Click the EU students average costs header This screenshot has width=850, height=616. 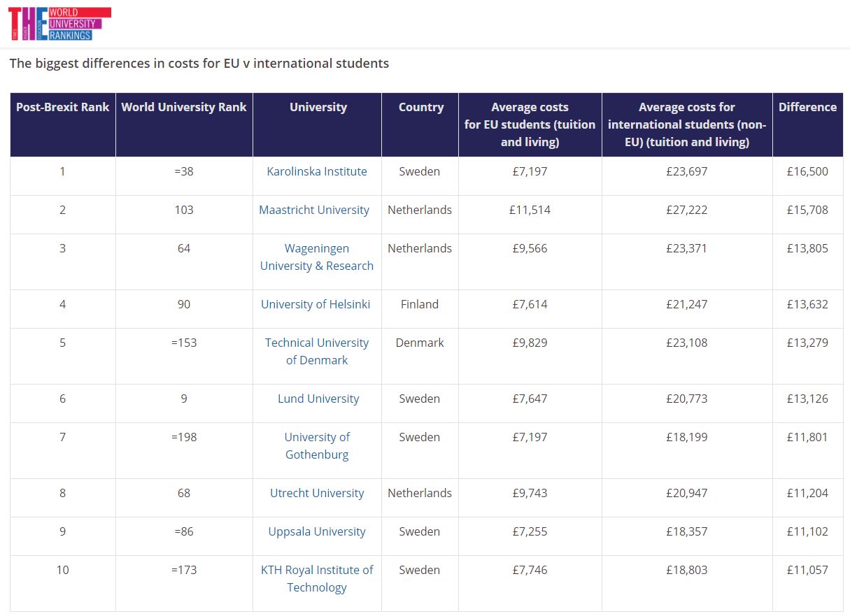click(x=530, y=124)
